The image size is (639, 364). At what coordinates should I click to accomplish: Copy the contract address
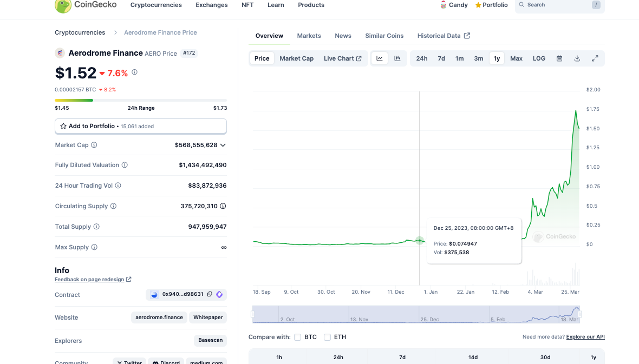pos(210,294)
